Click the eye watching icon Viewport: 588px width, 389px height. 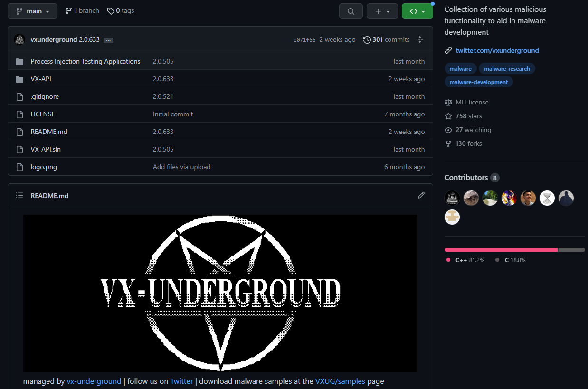[x=448, y=130]
